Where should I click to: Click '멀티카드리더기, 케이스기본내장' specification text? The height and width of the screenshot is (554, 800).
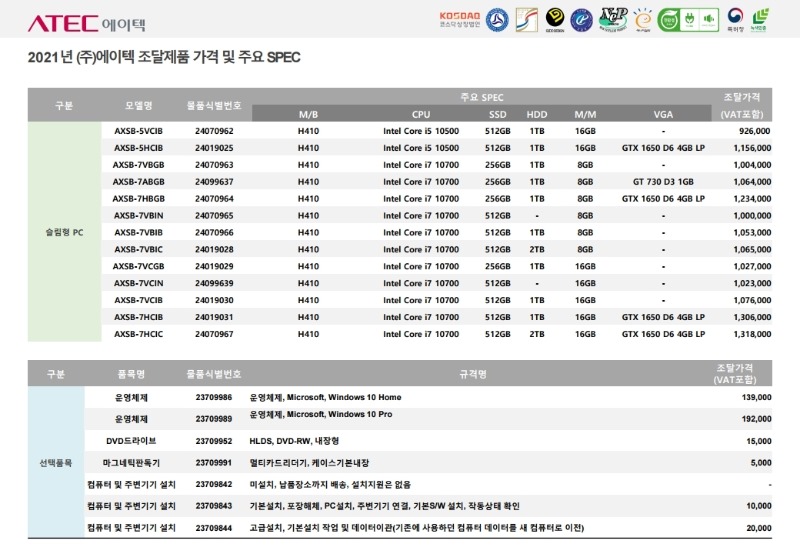[x=309, y=463]
